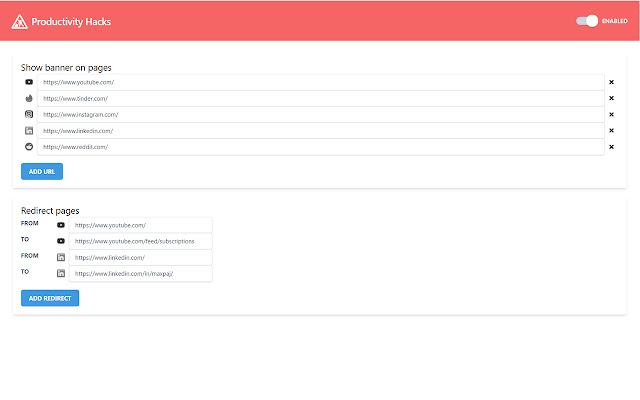Image resolution: width=640 pixels, height=400 pixels.
Task: Edit the youtube.com banner URL field
Action: (x=321, y=82)
